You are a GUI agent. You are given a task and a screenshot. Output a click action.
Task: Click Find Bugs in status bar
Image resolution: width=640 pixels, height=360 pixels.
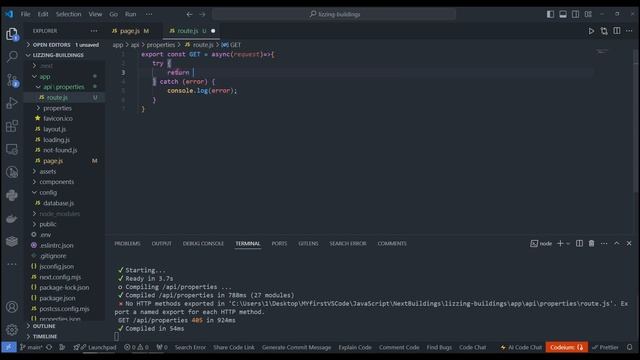[x=439, y=347]
